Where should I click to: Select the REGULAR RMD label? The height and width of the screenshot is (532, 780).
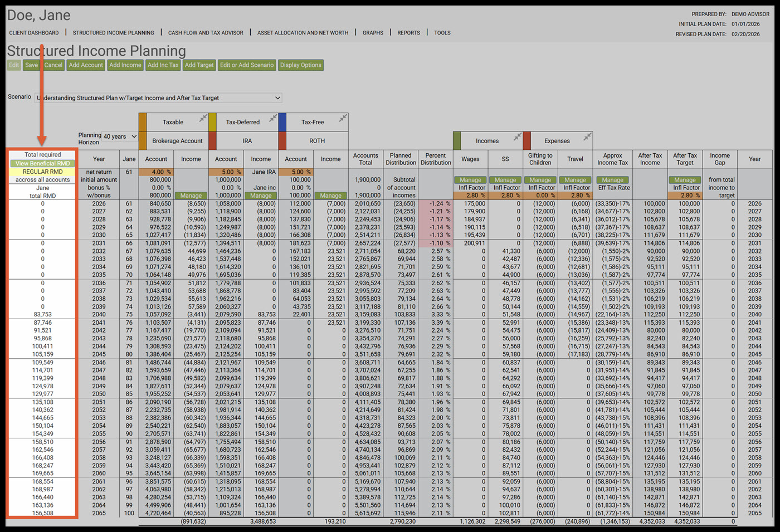[43, 172]
